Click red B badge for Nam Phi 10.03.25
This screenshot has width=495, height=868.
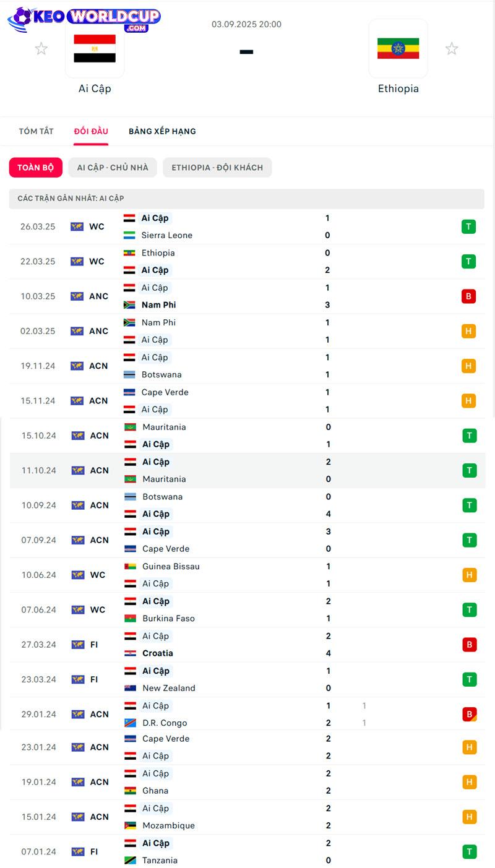coord(468,296)
